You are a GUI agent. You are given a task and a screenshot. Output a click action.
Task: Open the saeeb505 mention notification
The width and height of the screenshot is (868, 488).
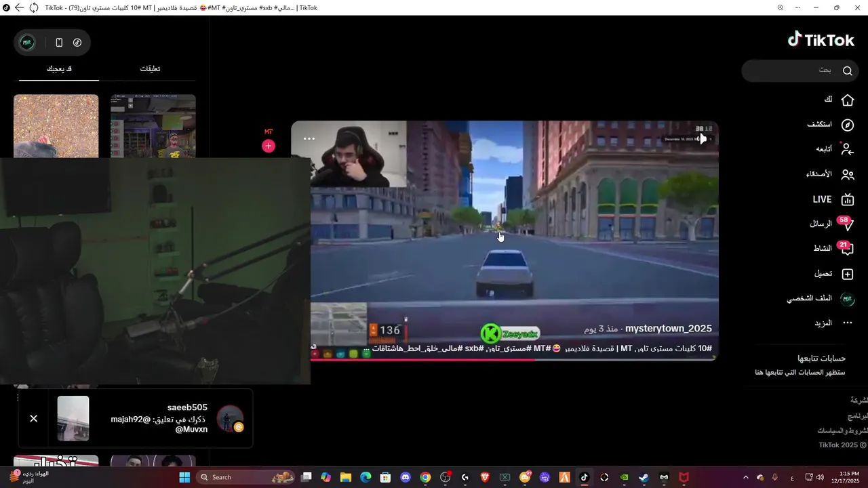pos(136,418)
